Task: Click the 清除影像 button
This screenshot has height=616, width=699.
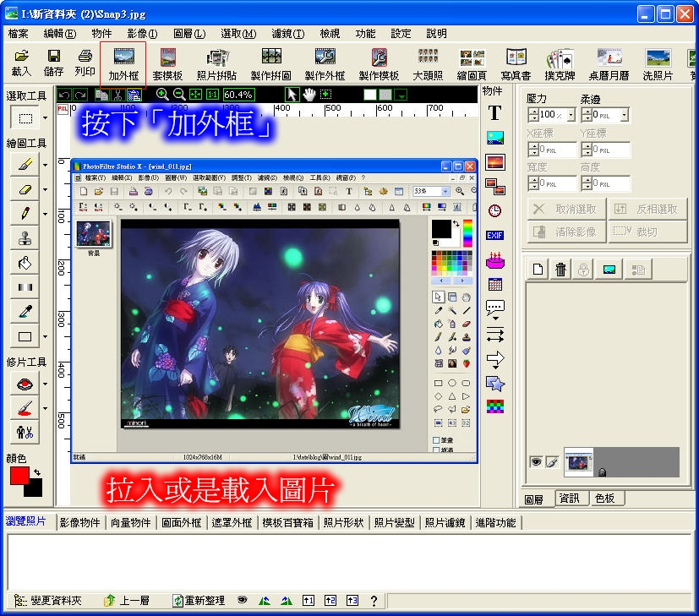Action: (566, 232)
